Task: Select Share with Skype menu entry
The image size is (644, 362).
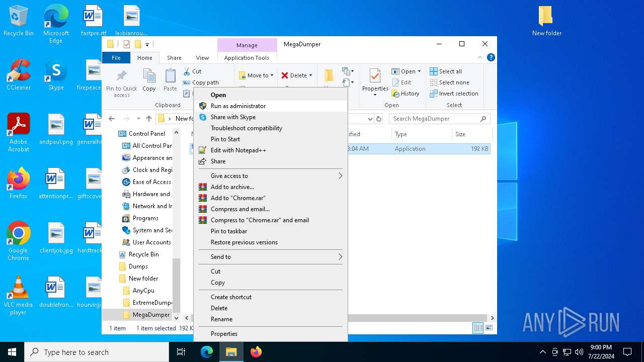Action: (x=270, y=117)
